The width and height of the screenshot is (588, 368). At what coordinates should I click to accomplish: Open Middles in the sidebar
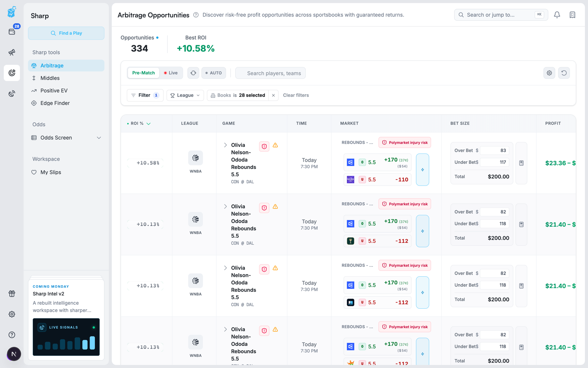(66, 78)
